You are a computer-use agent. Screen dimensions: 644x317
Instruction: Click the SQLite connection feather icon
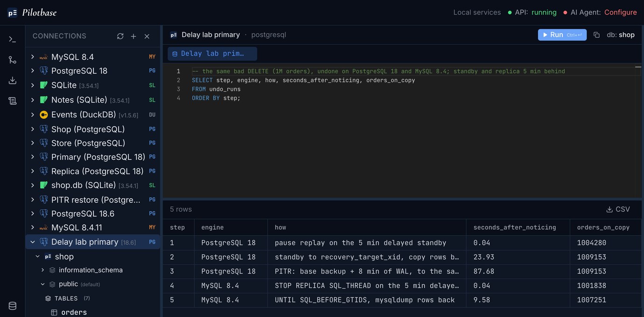[x=44, y=85]
